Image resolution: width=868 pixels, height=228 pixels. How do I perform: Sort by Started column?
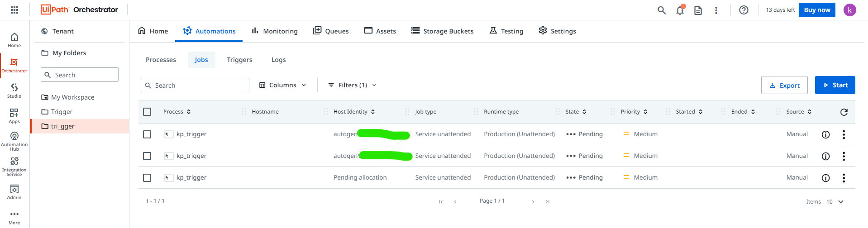tap(689, 112)
